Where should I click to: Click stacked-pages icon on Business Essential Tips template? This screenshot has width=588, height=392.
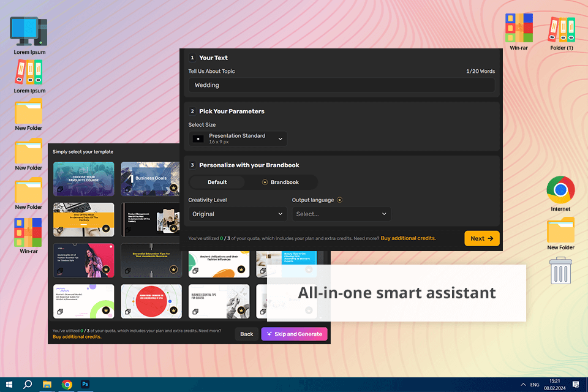[195, 311]
